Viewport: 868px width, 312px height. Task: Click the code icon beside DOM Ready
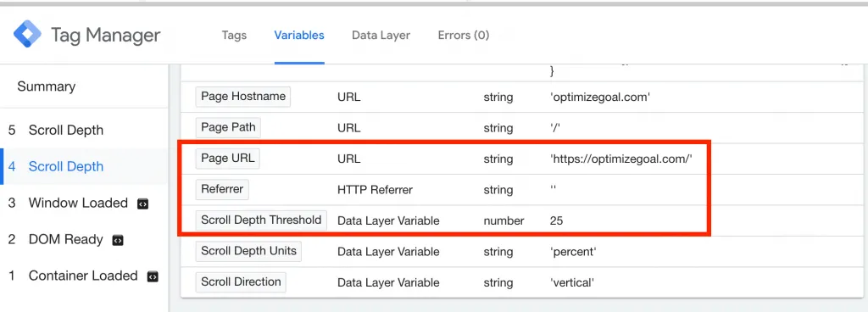117,240
